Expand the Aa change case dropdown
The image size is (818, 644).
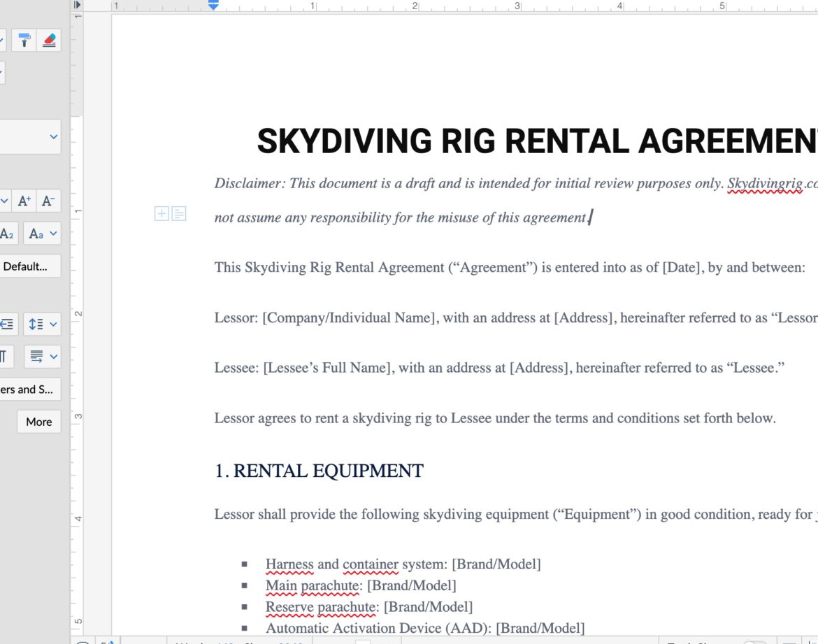tap(43, 234)
